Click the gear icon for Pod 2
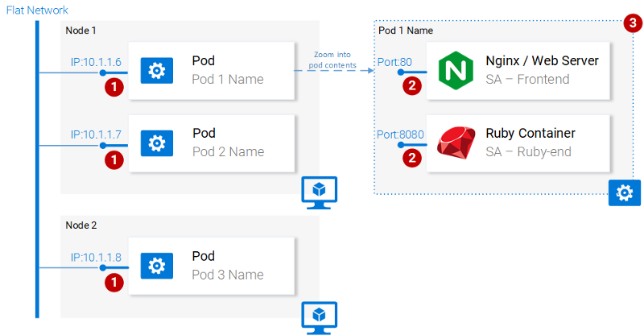 pyautogui.click(x=157, y=143)
